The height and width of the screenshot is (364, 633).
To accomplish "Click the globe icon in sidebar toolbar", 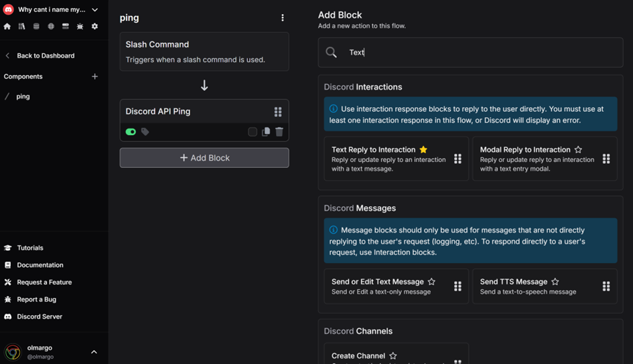I will click(x=51, y=26).
